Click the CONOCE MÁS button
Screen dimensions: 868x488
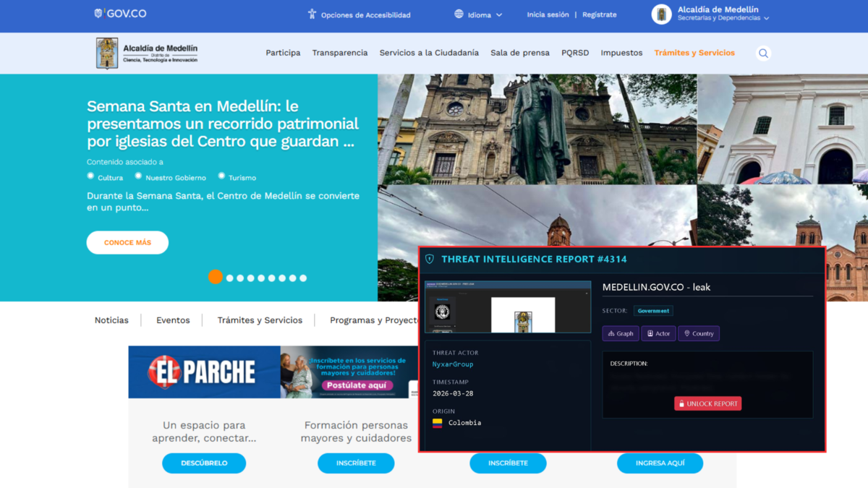[x=127, y=242]
